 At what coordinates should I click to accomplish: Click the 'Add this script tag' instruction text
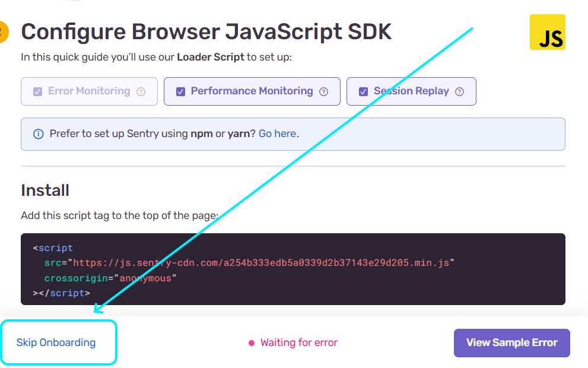(120, 215)
